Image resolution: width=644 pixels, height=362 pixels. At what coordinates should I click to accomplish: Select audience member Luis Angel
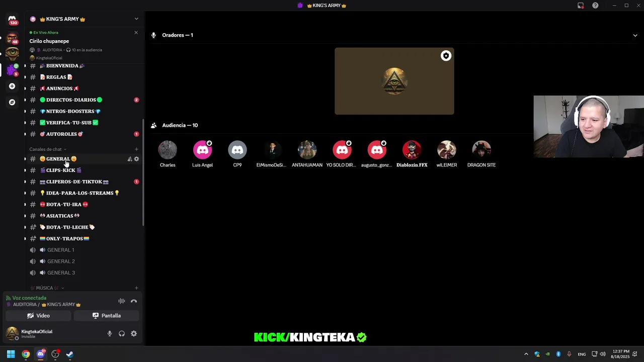tap(202, 154)
